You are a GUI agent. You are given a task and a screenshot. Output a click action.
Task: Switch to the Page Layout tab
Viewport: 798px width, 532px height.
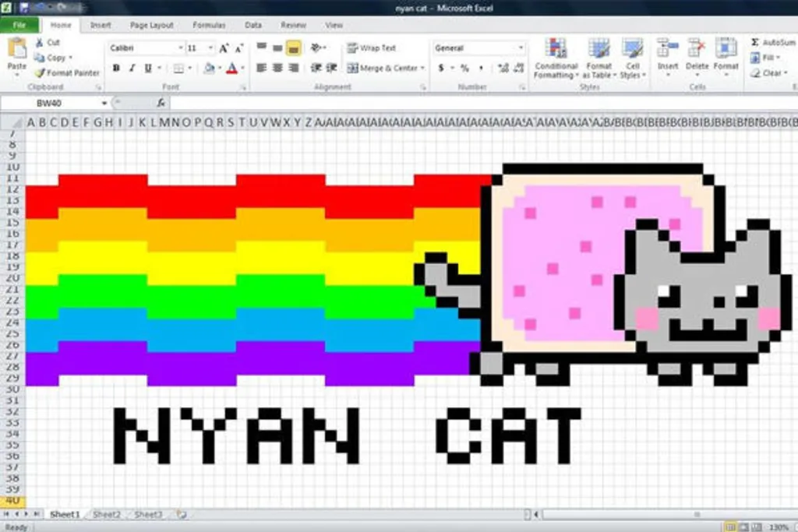152,25
